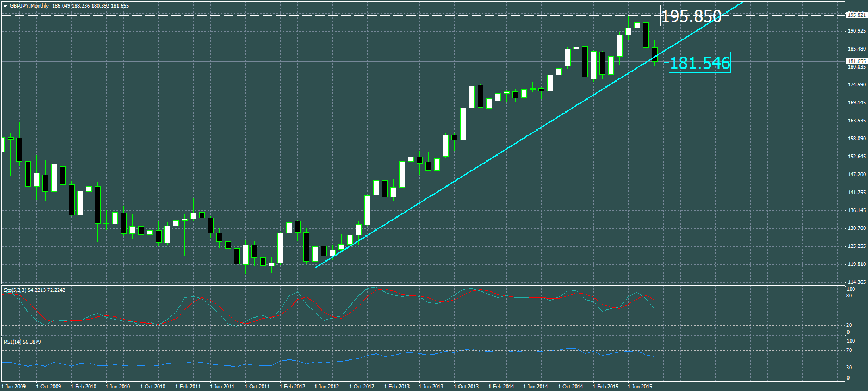Image resolution: width=868 pixels, height=391 pixels.
Task: Click the 119.810 price scale value
Action: pos(857,264)
